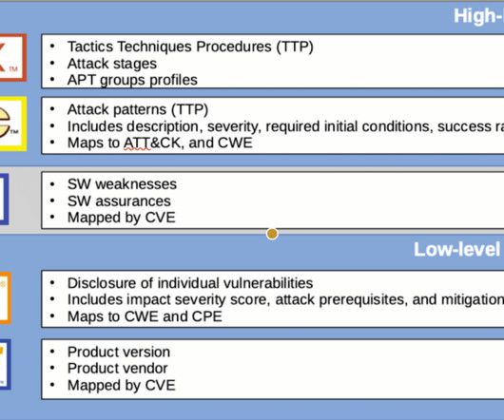Click the Low-level heading text
504x420 pixels.
click(x=456, y=249)
